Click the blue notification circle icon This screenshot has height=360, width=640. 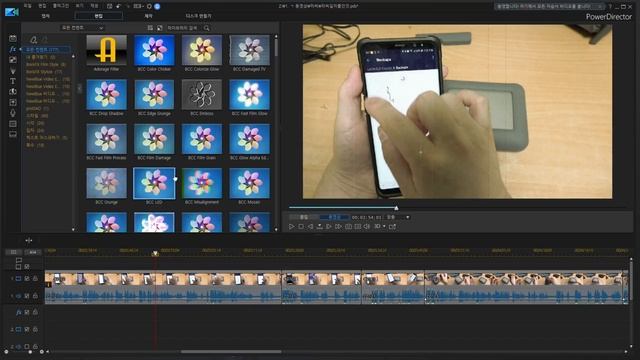pos(157,6)
